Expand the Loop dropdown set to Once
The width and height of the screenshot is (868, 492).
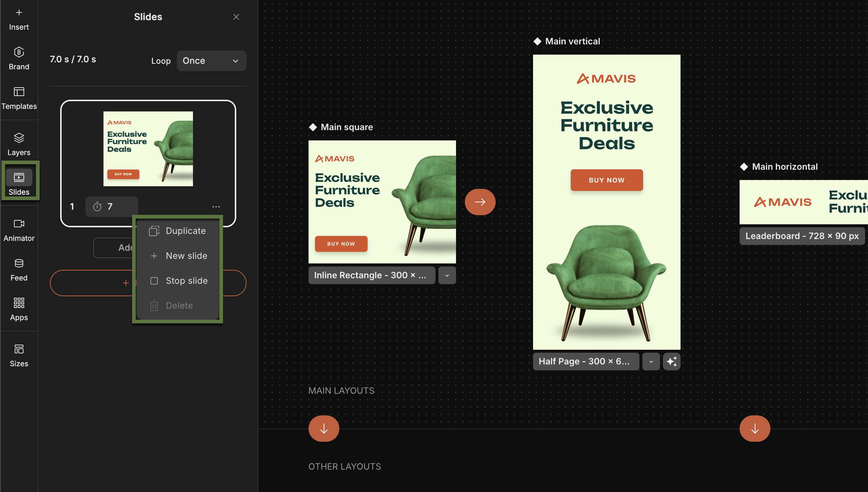click(211, 61)
